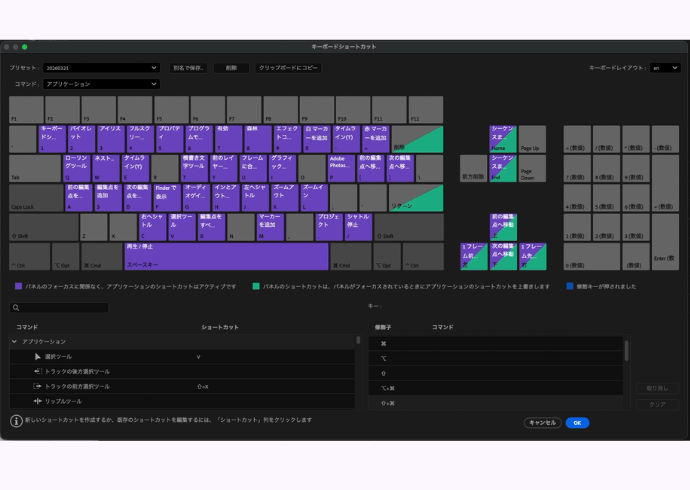The width and height of the screenshot is (690, 490).
Task: Click the purple application shortcut legend swatch
Action: [x=18, y=286]
